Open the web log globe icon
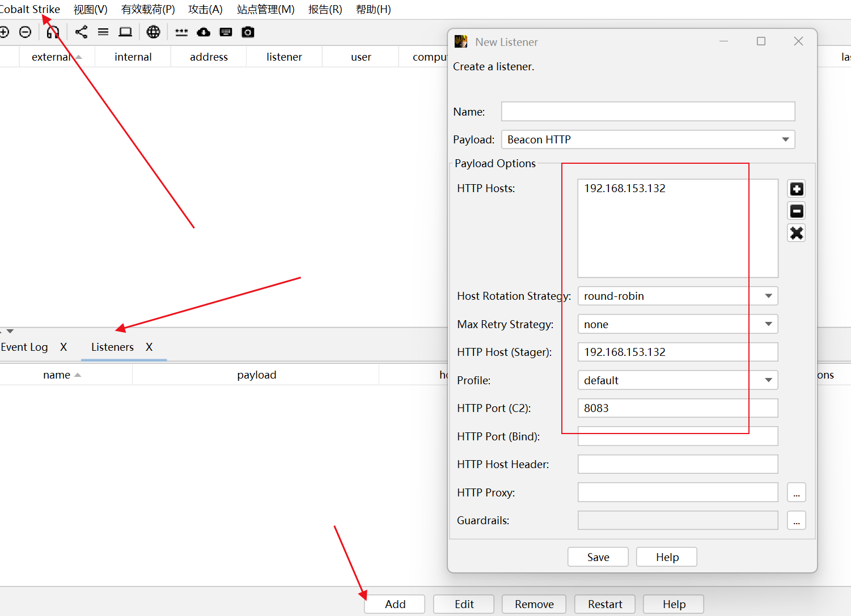 [x=153, y=32]
